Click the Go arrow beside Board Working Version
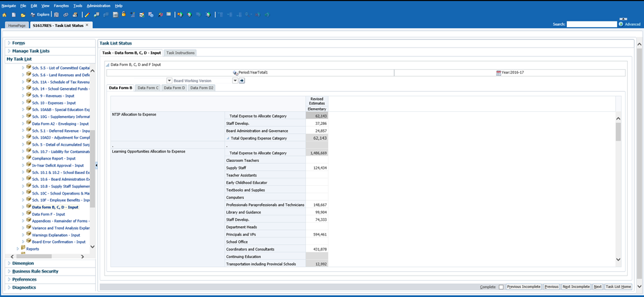Viewport: 644px width, 297px height. pyautogui.click(x=242, y=80)
